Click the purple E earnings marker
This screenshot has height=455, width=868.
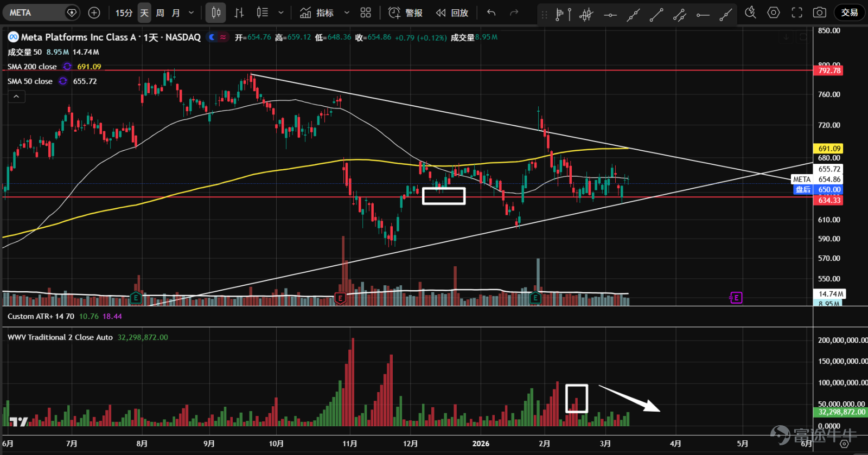click(736, 298)
